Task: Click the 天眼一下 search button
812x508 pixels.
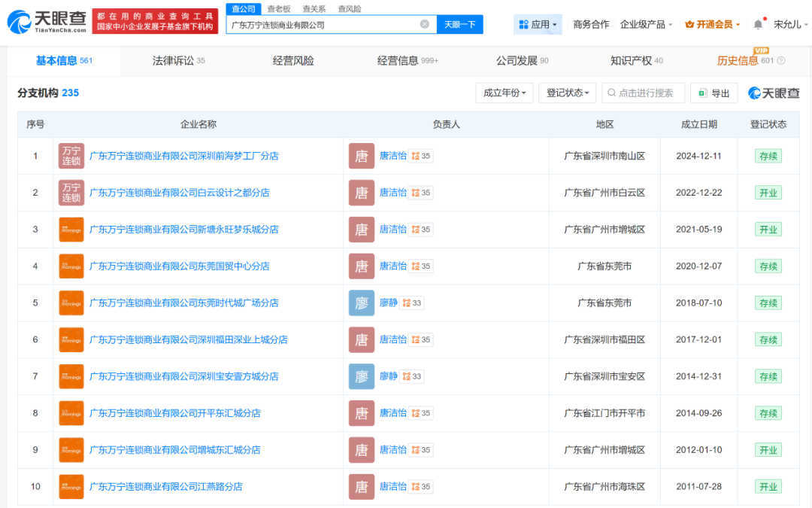Action: pos(459,24)
